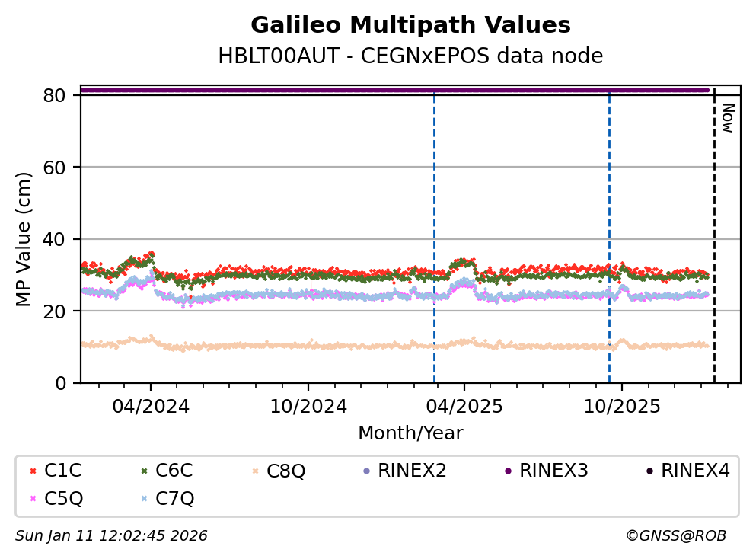Click the red C1C legend marker

(31, 471)
